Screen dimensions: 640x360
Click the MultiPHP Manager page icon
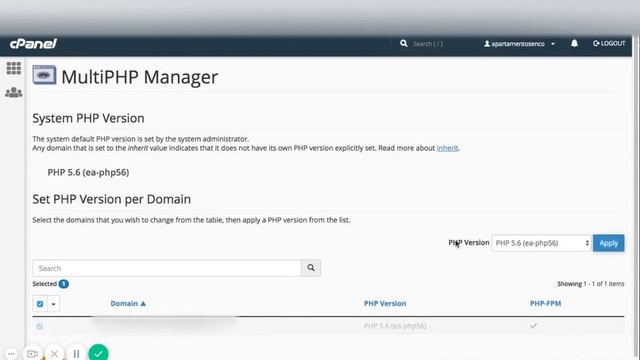(x=44, y=75)
